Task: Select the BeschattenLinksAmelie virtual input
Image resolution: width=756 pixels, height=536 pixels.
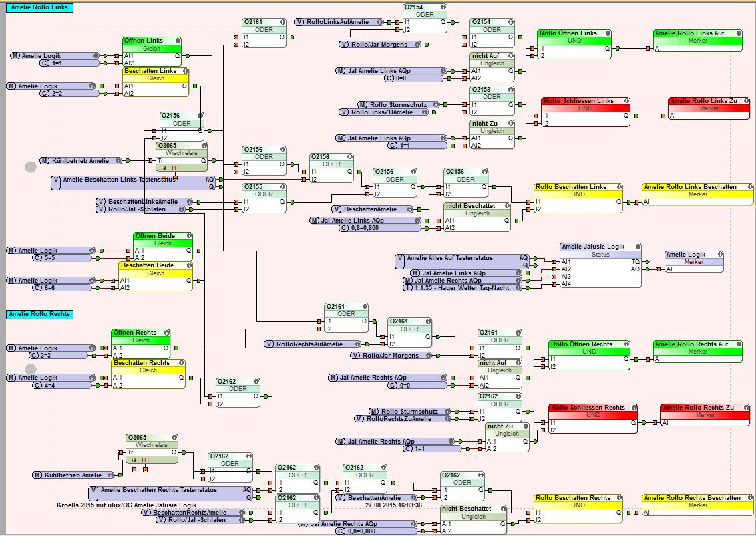Action: (145, 202)
